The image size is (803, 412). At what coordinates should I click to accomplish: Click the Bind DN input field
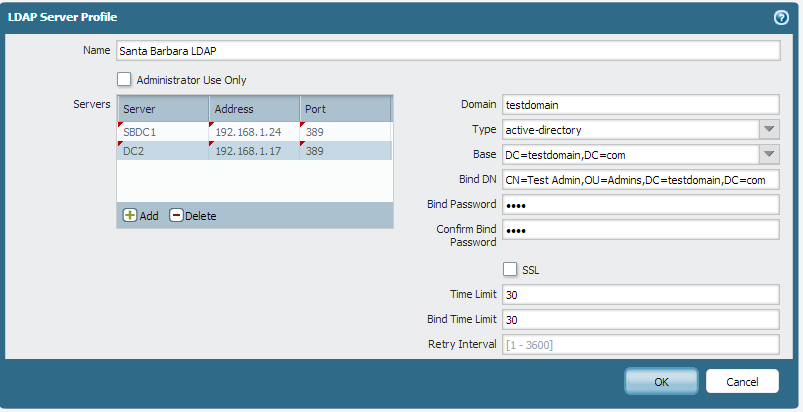tap(640, 179)
